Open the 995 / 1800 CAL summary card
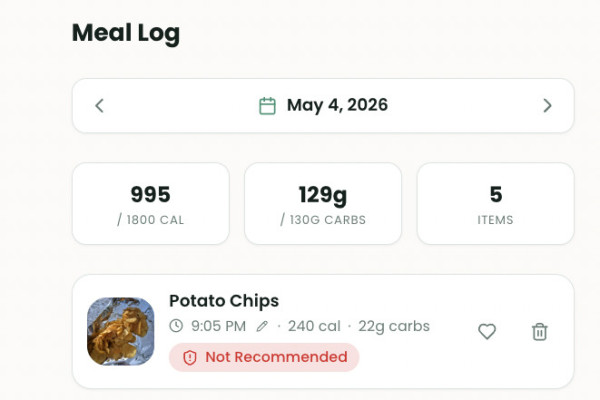This screenshot has width=600, height=400. [x=151, y=204]
